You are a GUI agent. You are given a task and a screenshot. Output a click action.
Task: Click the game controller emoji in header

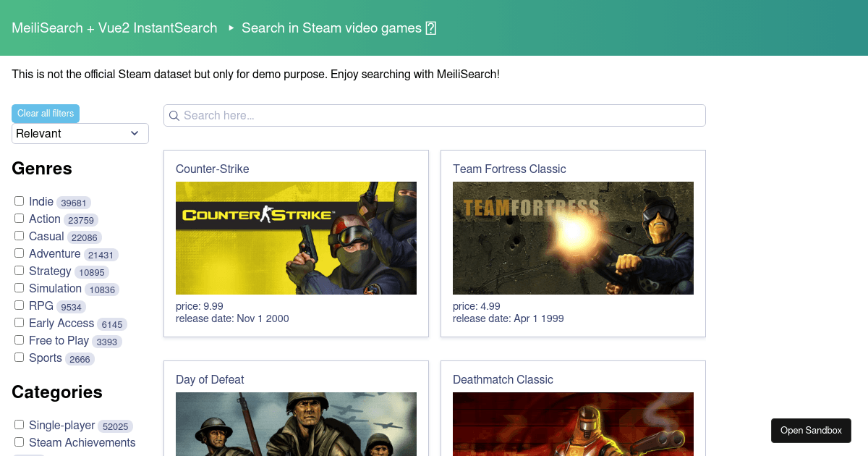(x=431, y=28)
